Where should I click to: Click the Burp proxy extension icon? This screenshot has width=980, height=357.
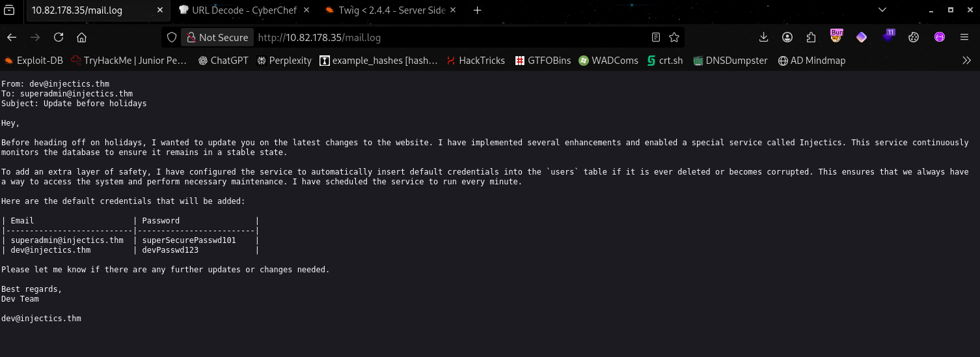pos(836,37)
